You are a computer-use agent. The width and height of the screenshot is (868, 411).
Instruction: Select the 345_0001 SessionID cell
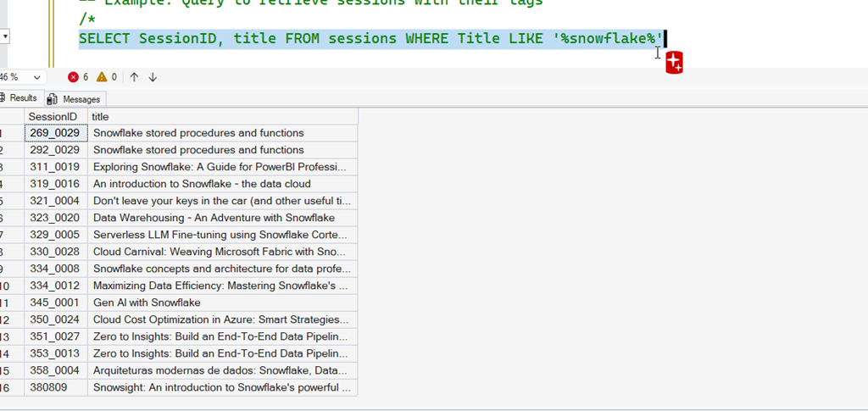[54, 303]
